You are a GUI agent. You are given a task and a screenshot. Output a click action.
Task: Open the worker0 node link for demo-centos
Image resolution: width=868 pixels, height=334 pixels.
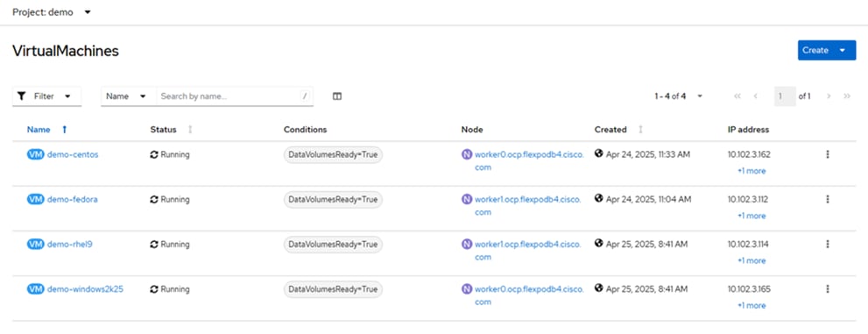[529, 161]
